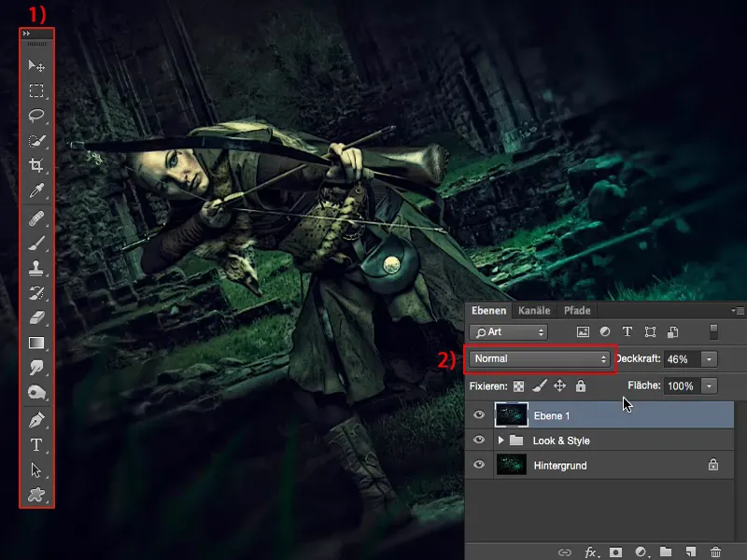Select the Move tool
The width and height of the screenshot is (747, 560).
(x=34, y=65)
